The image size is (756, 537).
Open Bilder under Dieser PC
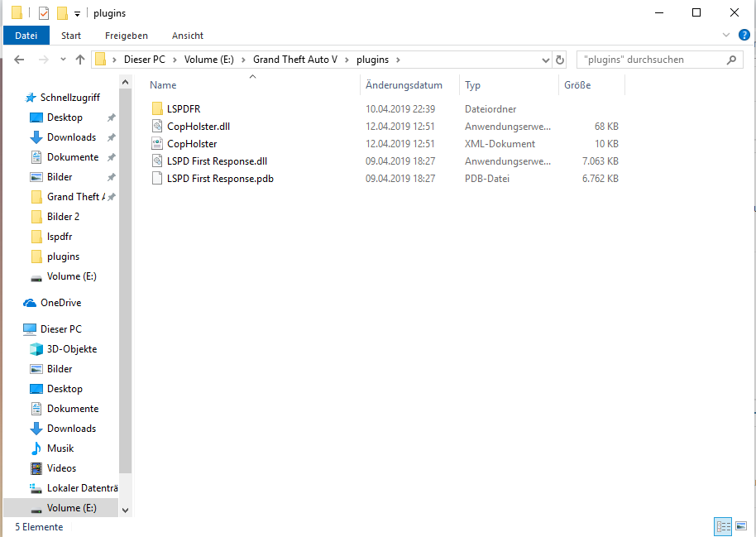(x=60, y=368)
